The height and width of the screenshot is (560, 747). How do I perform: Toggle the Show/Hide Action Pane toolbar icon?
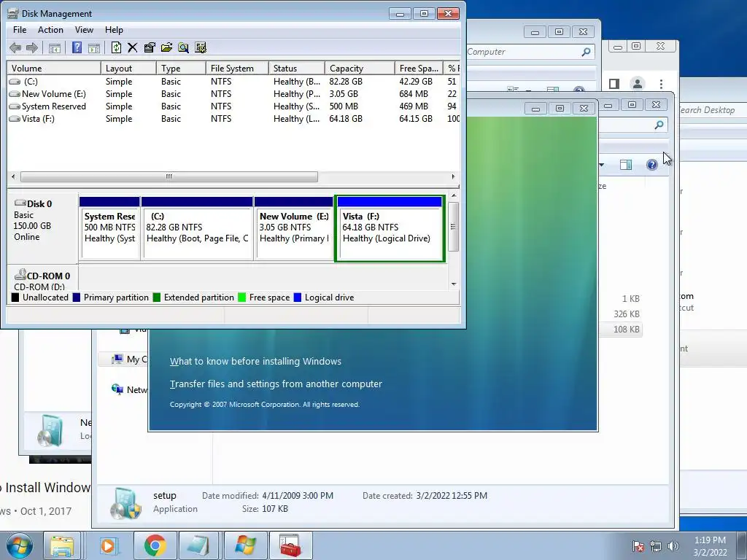[x=94, y=47]
